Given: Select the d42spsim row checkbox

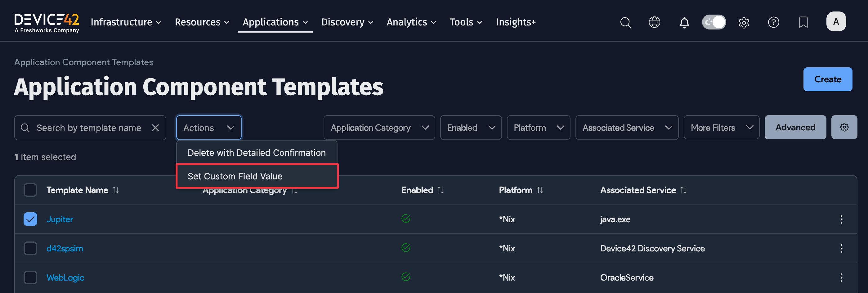Looking at the screenshot, I should (x=30, y=249).
